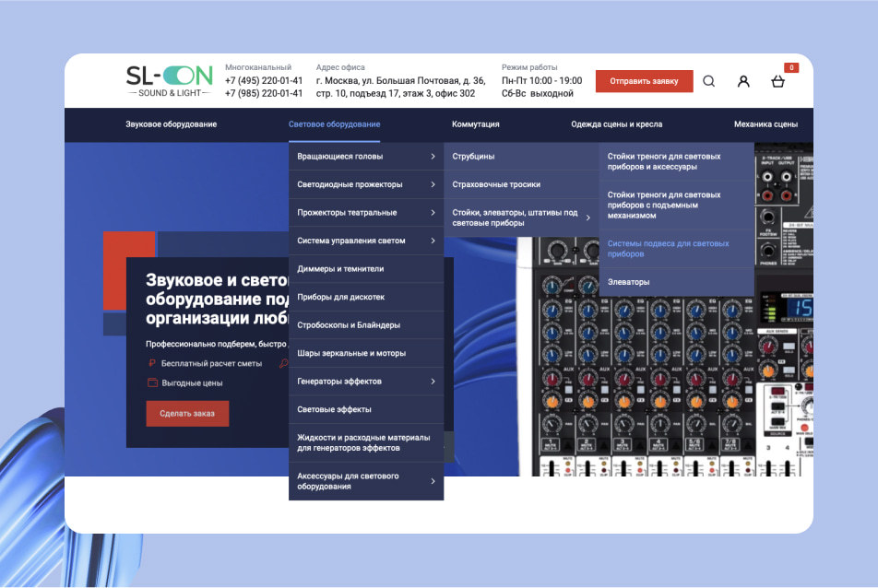
Task: Click the Отправить заявку button
Action: click(x=644, y=81)
